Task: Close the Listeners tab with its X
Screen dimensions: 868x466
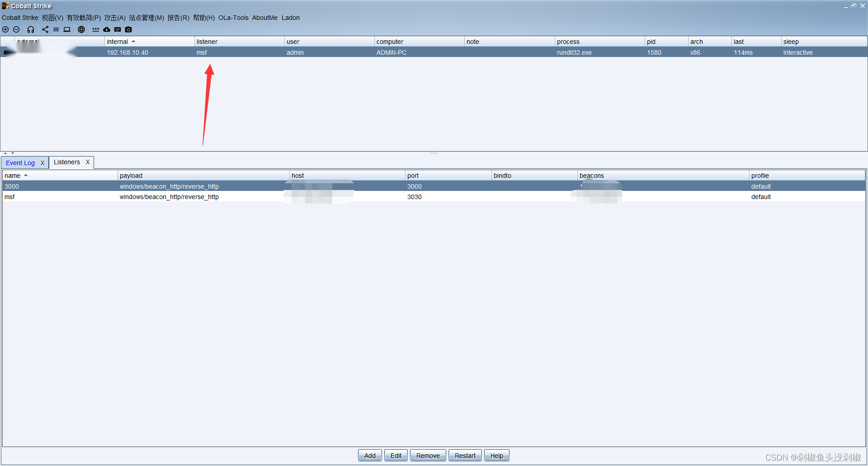Action: click(88, 162)
